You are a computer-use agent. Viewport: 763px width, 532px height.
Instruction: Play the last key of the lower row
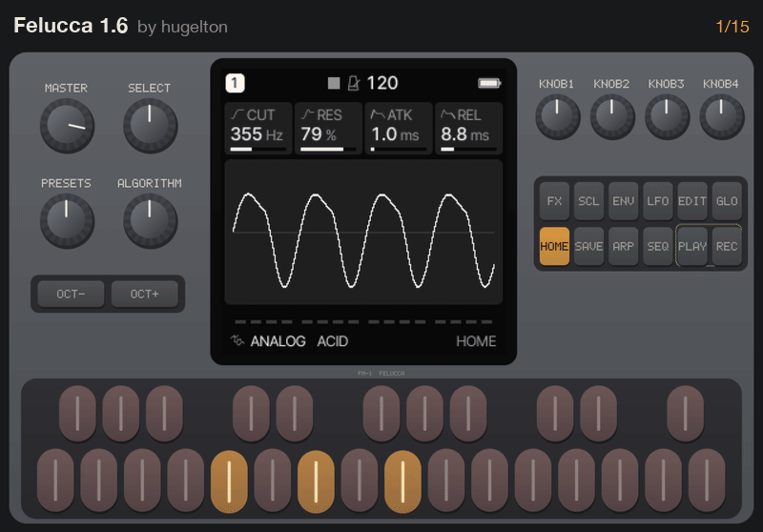point(707,481)
